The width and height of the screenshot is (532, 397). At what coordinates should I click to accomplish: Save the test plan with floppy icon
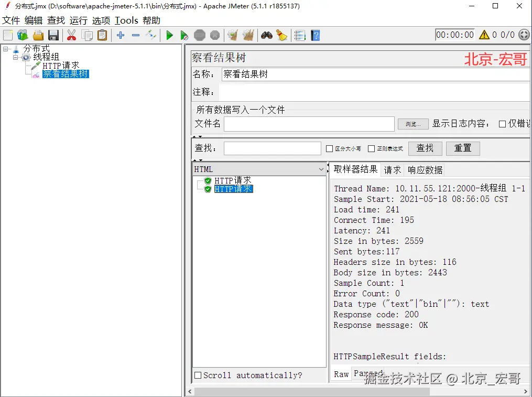(53, 35)
